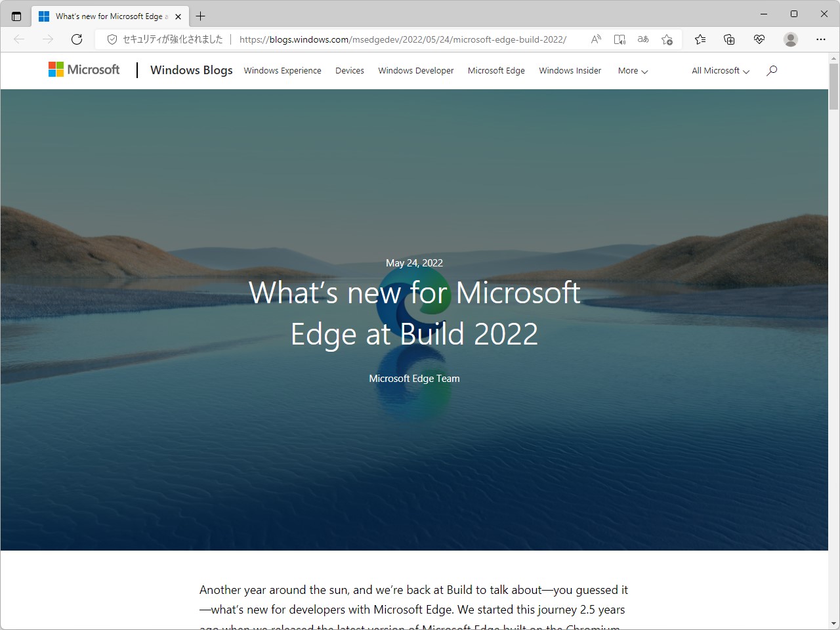840x630 pixels.
Task: Add this page to favorites
Action: click(x=667, y=39)
